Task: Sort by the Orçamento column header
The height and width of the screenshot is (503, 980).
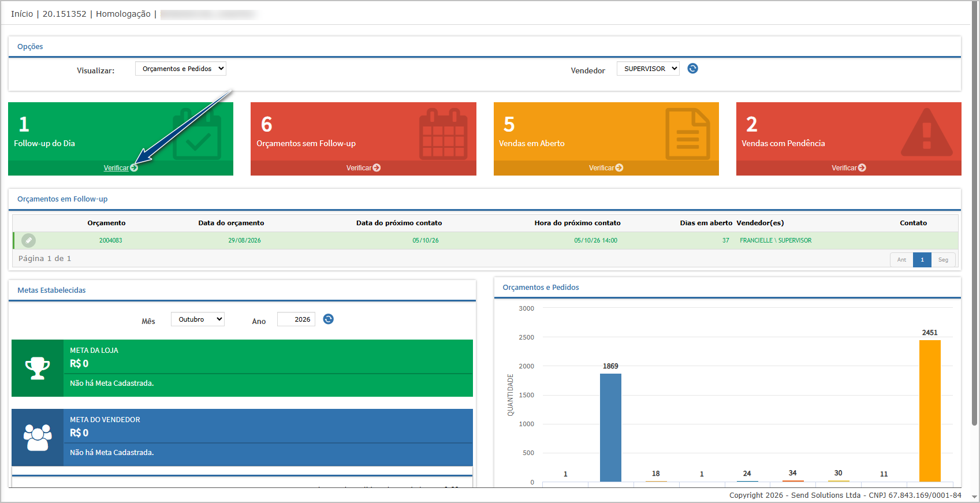Action: pos(106,223)
